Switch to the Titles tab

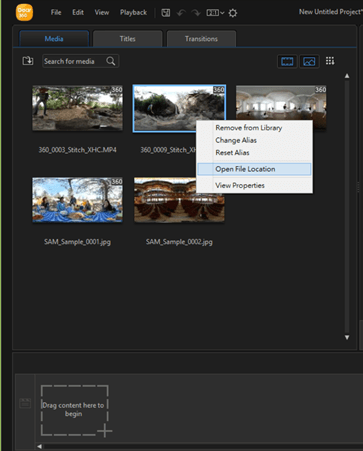[x=128, y=39]
